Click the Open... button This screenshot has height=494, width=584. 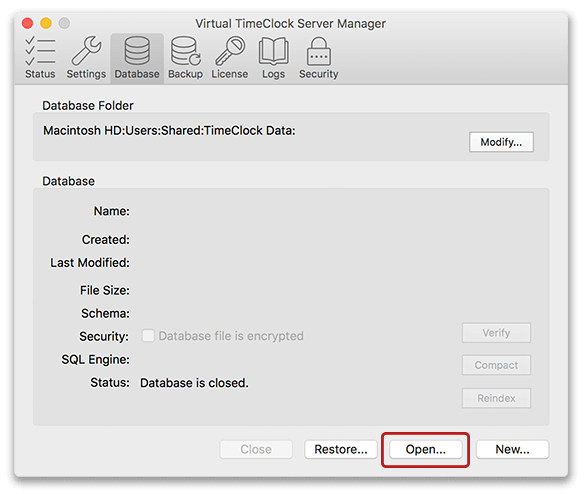point(426,449)
